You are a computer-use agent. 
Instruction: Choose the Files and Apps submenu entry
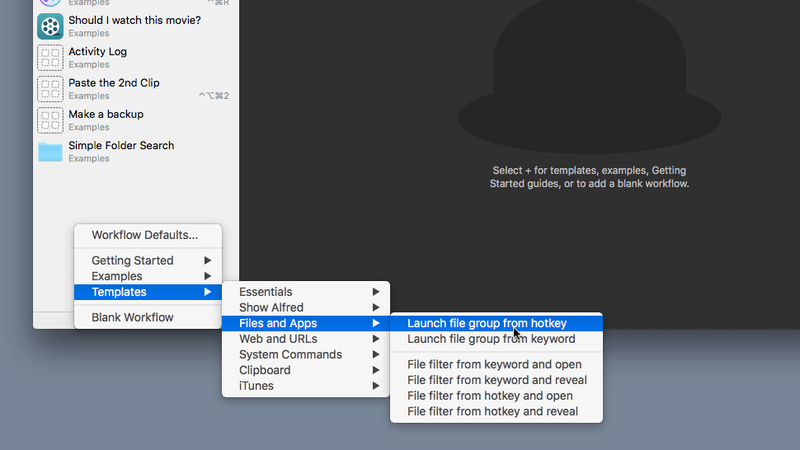(306, 323)
